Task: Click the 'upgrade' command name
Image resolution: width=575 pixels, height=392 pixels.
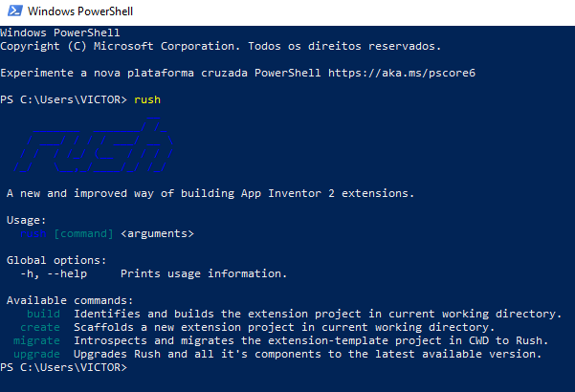Action: [x=36, y=354]
